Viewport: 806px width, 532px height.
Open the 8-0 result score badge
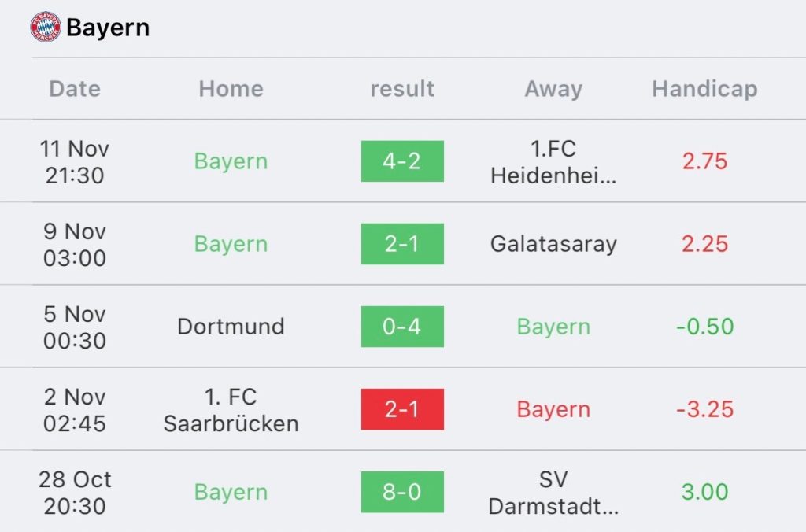pos(402,493)
